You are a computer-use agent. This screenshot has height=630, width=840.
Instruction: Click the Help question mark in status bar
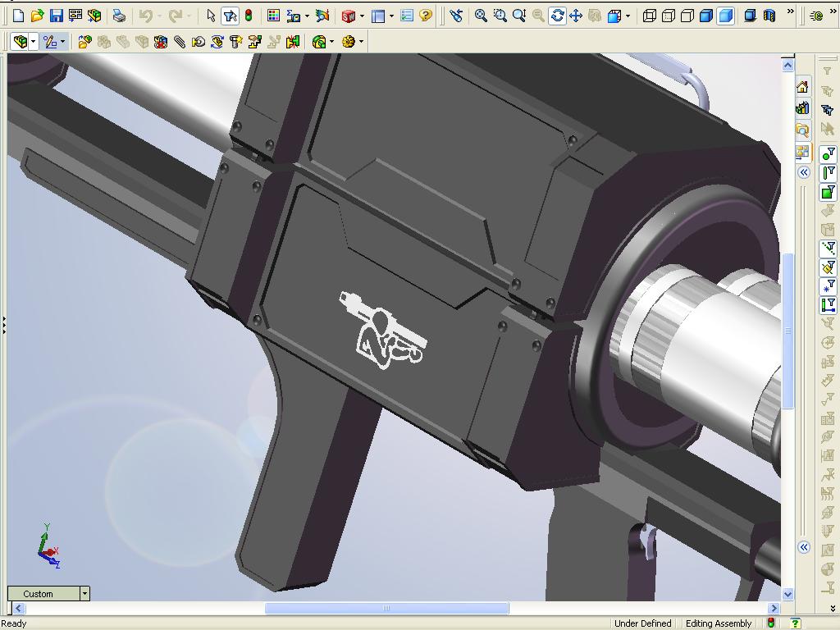[x=795, y=623]
